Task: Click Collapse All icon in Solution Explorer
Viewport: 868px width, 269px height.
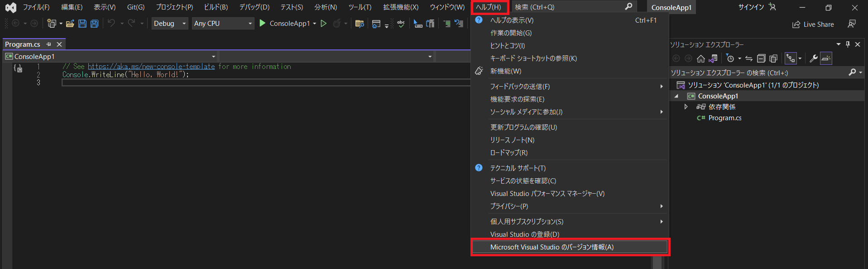Action: 761,59
